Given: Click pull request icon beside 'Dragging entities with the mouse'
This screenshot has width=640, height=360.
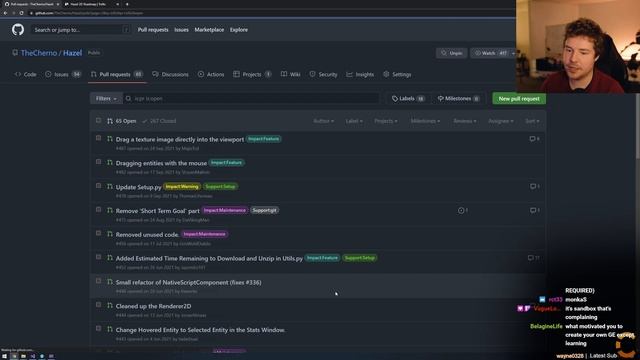Looking at the screenshot, I should click(x=110, y=163).
